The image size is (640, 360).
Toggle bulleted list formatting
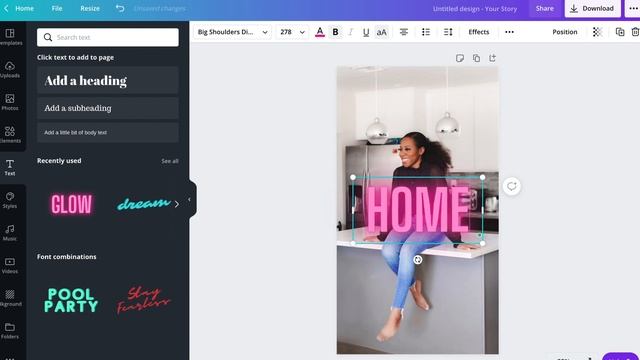pos(426,32)
